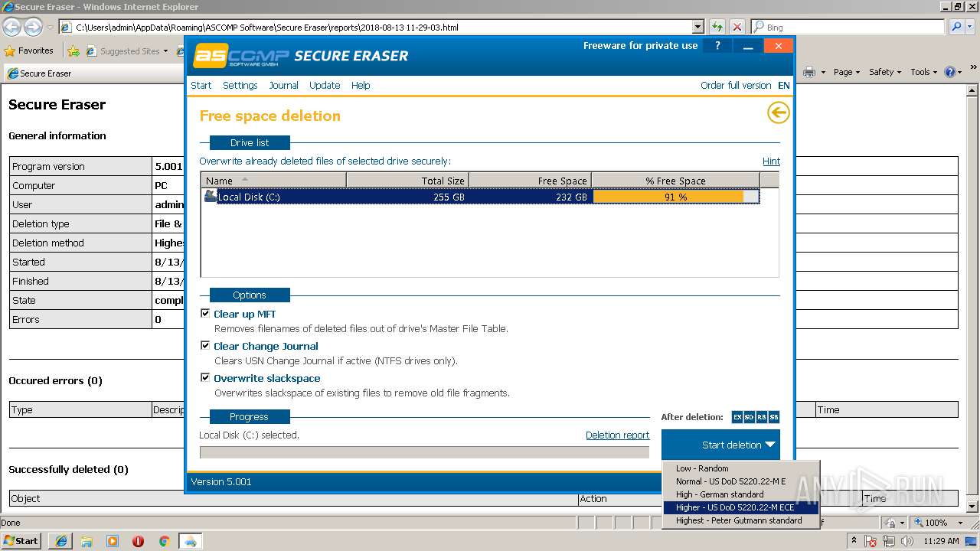Click Order full version link
This screenshot has height=551, width=980.
coord(736,85)
